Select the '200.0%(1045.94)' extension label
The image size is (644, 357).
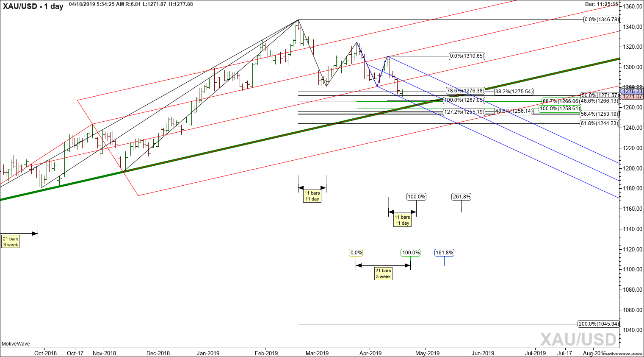598,324
